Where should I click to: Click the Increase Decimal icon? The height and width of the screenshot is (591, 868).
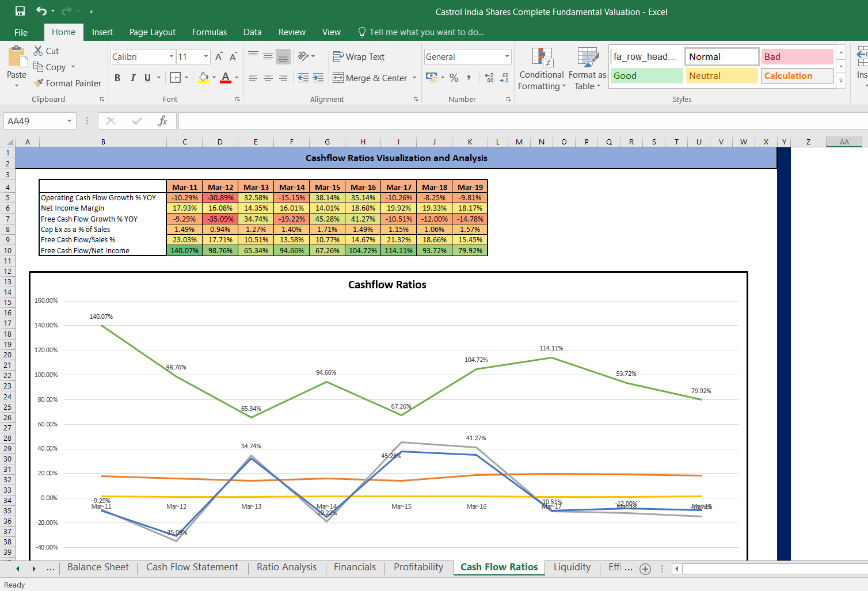(x=489, y=78)
